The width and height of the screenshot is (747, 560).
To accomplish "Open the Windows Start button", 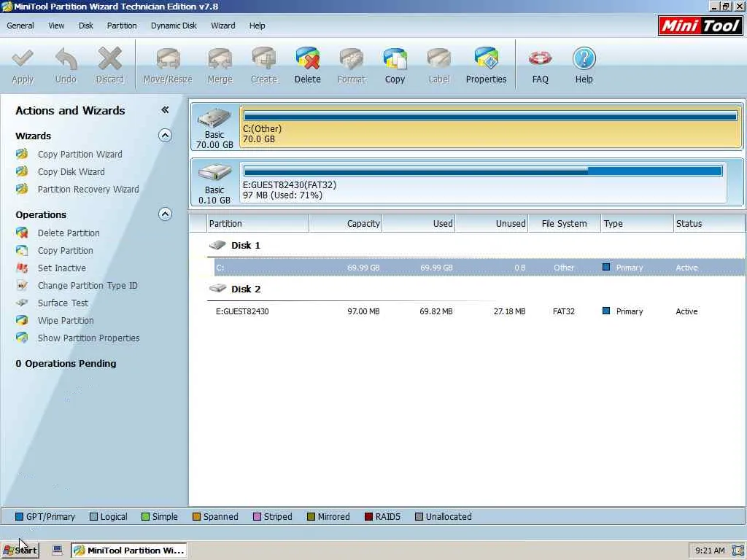I will pyautogui.click(x=20, y=551).
